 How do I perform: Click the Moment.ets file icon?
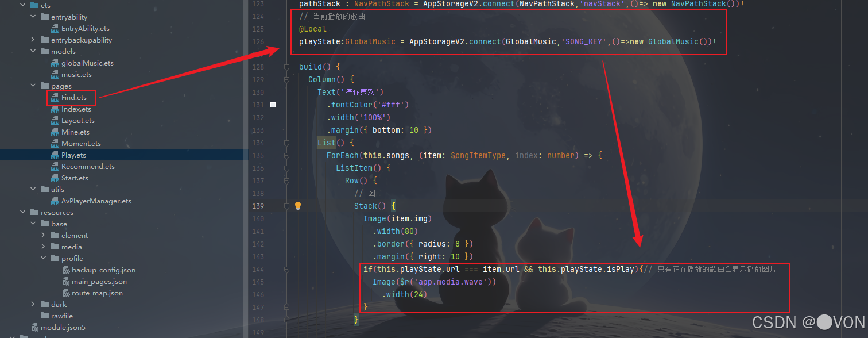click(55, 143)
